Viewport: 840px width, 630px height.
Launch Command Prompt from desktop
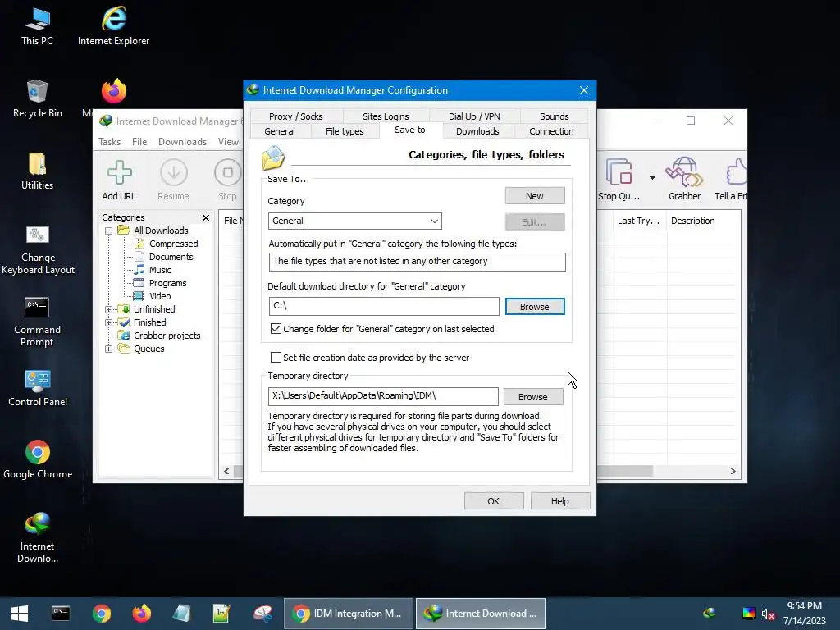[x=37, y=322]
